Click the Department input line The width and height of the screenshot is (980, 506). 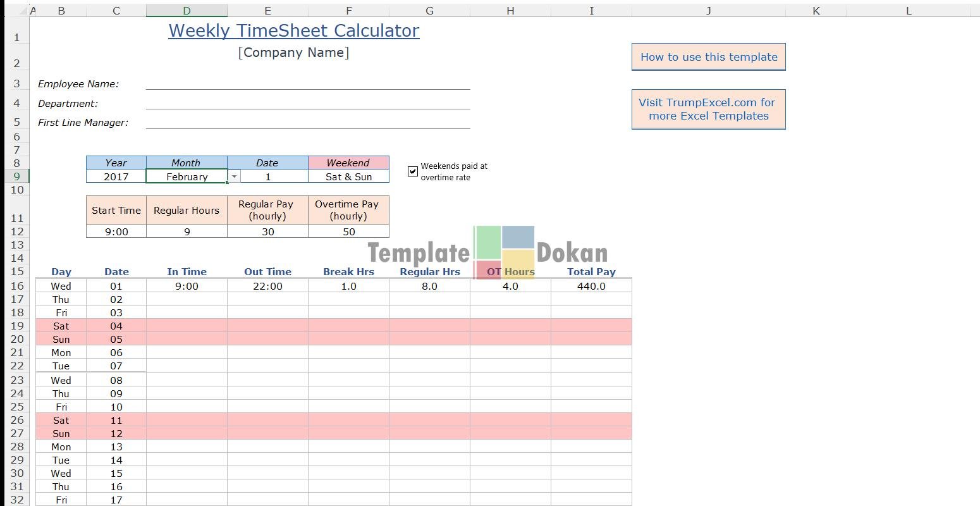coord(307,103)
